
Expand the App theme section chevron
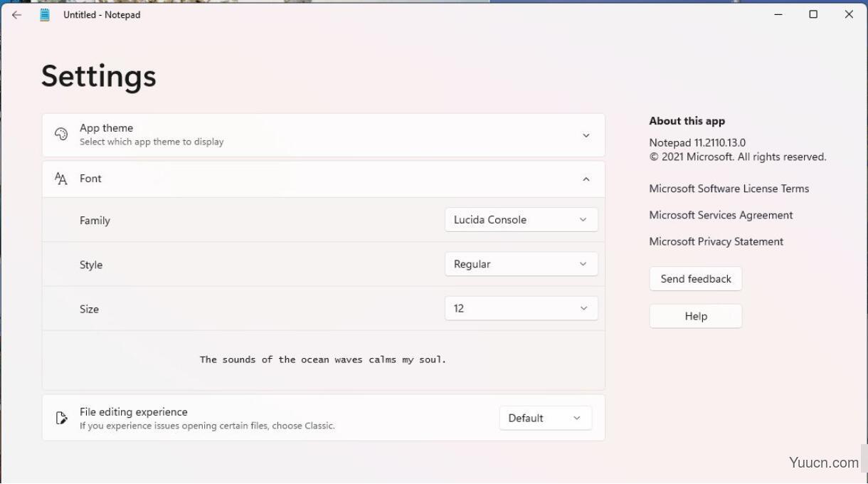pos(586,135)
